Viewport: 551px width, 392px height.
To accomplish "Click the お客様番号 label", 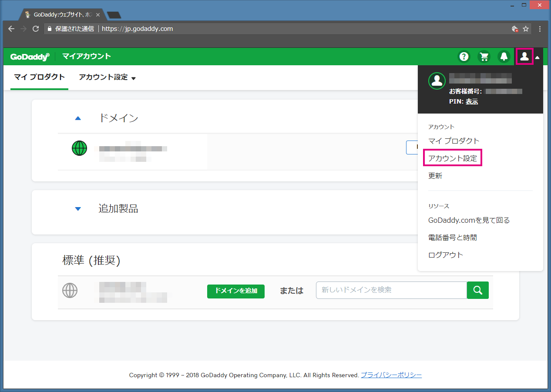I will coord(465,91).
